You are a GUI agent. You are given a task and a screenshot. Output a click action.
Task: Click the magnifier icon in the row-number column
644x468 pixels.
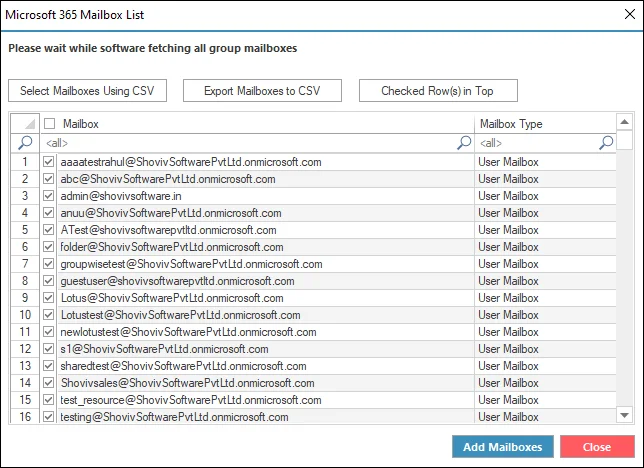25,143
